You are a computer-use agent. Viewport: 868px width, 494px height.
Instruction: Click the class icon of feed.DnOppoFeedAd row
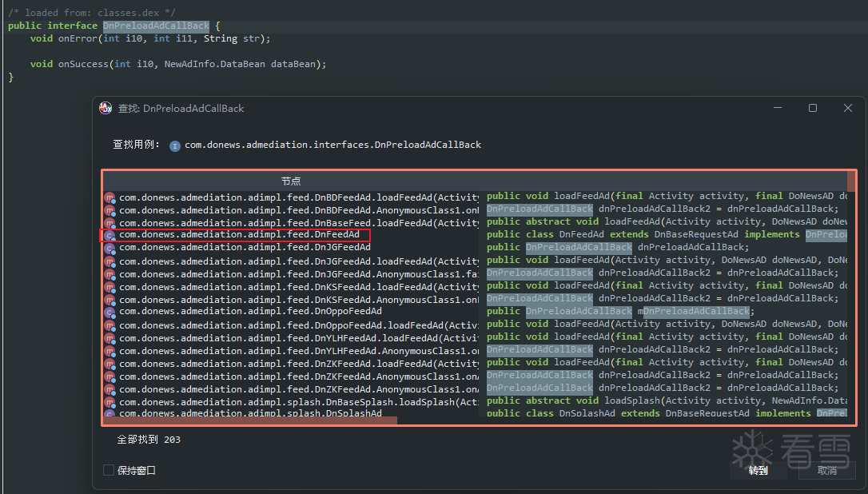[x=110, y=313]
